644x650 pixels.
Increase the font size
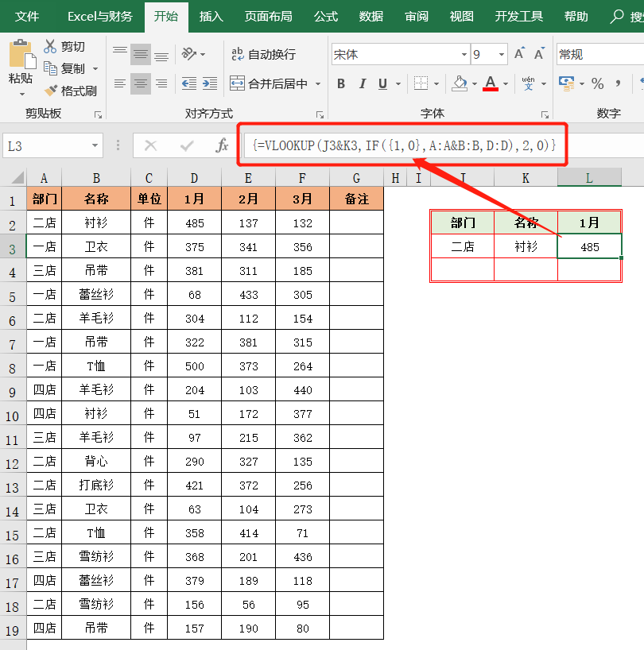tap(519, 53)
